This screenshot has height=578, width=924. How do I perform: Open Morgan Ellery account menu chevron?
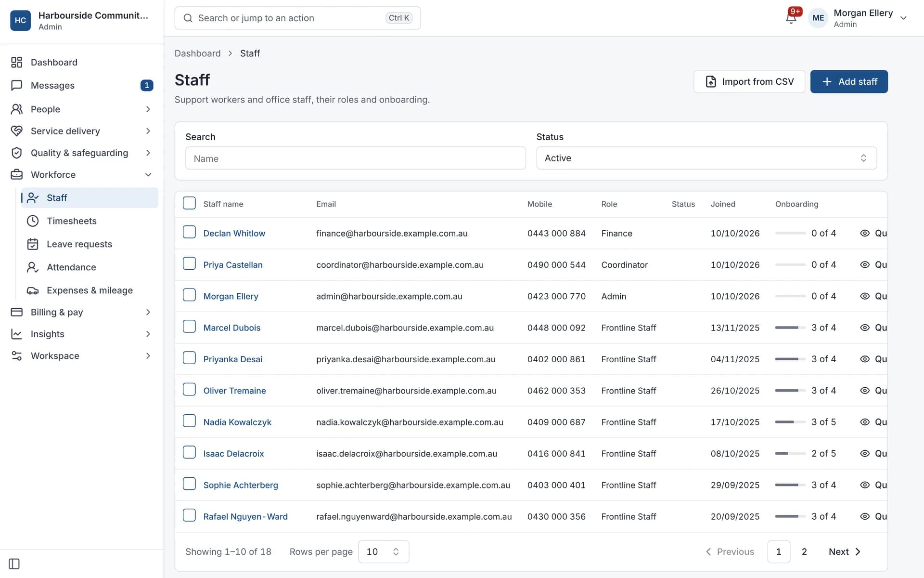point(903,18)
